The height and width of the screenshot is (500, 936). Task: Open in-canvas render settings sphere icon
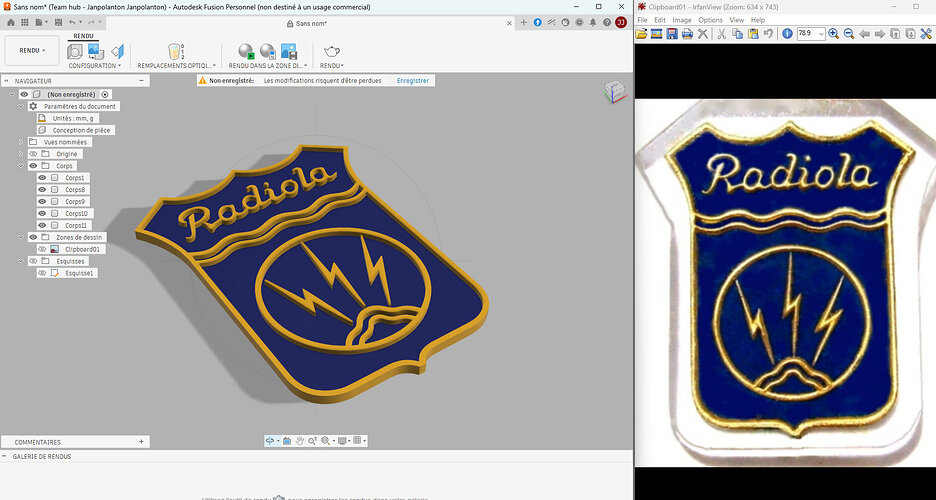[x=268, y=52]
